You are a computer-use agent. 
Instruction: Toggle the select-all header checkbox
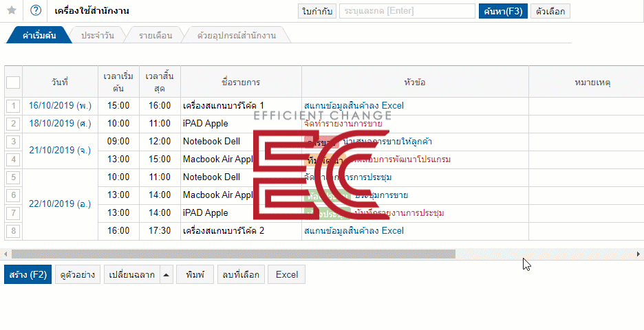point(13,82)
